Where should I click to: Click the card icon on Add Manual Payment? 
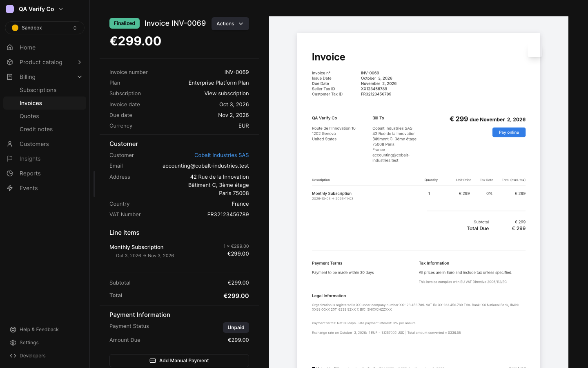point(153,361)
